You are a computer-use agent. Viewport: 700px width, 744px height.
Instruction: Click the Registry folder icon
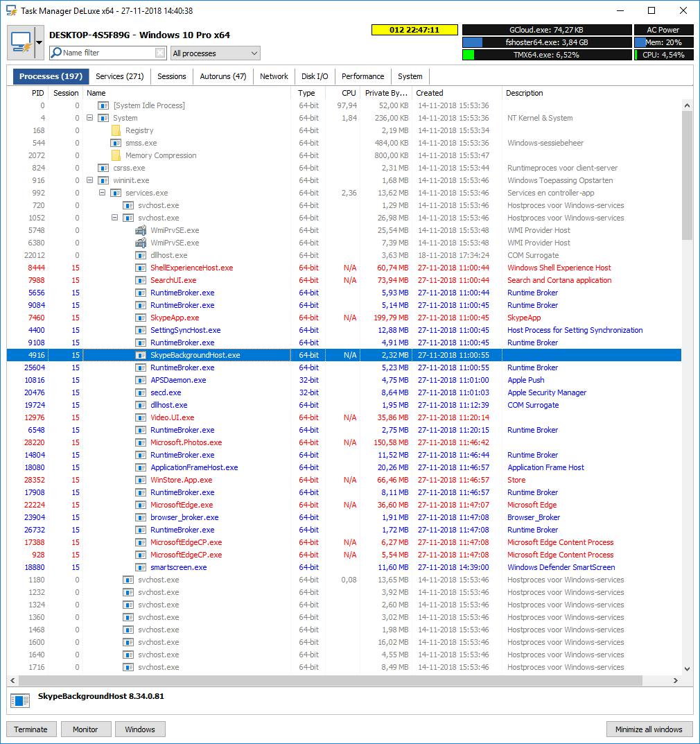(116, 130)
